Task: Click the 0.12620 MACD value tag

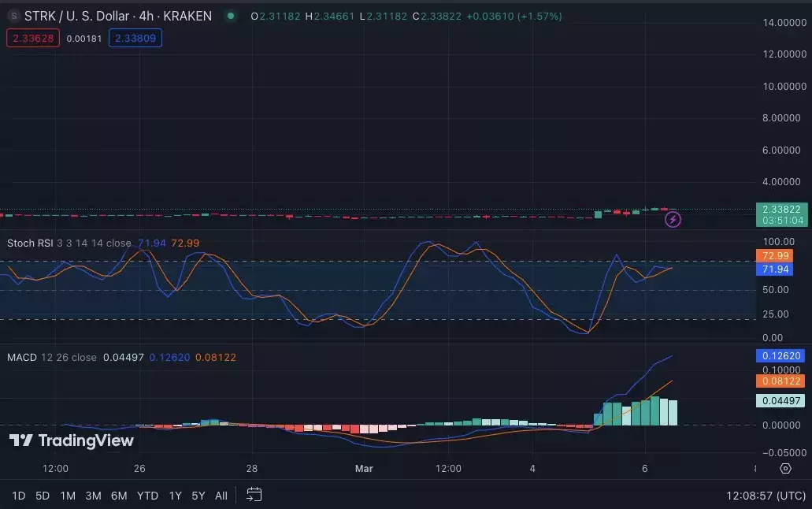Action: (780, 355)
